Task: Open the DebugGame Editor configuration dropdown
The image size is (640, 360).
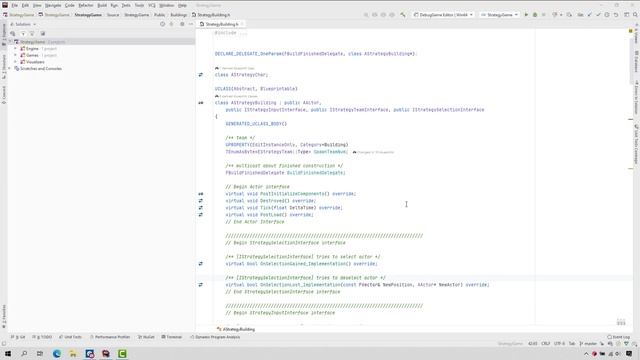Action: [443, 15]
